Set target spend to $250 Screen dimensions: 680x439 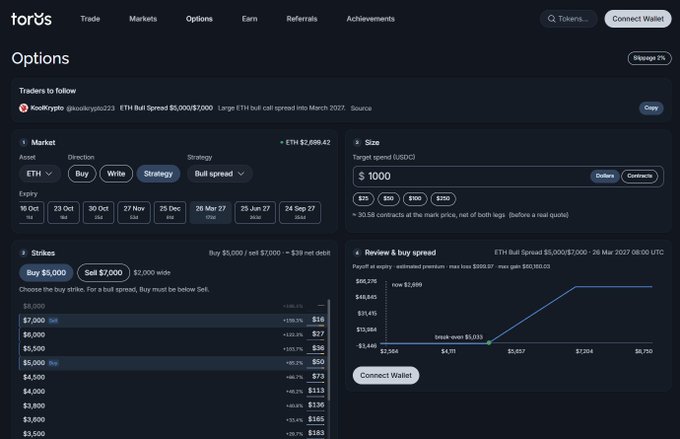pos(443,199)
